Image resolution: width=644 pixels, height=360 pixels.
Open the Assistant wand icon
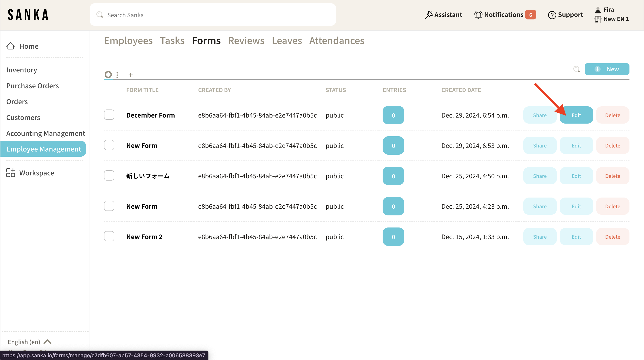(x=428, y=15)
